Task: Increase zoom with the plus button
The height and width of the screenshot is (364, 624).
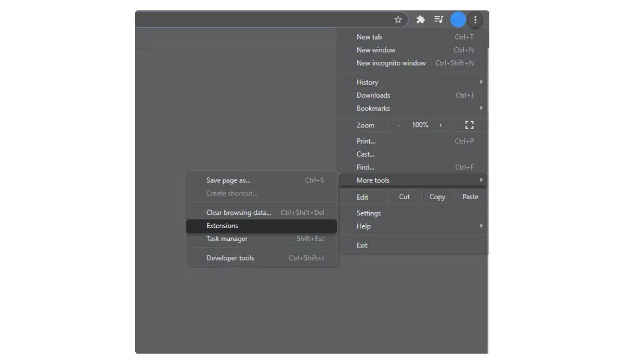Action: click(440, 125)
